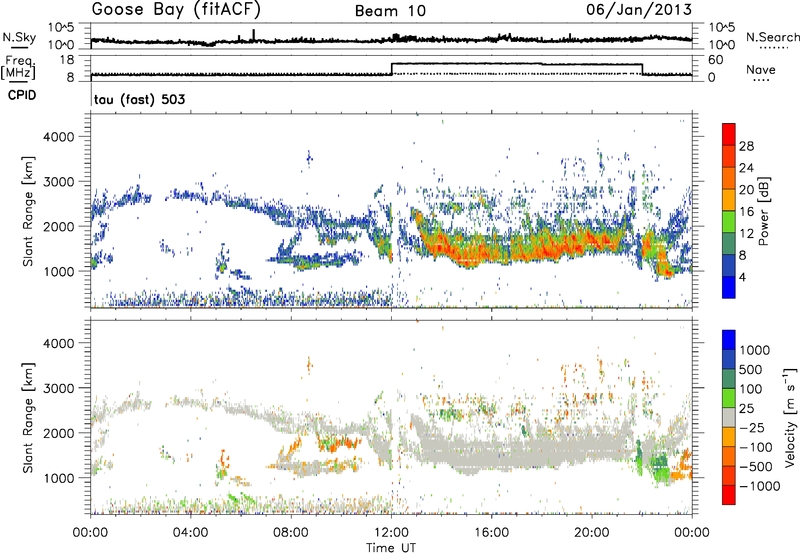The image size is (800, 554).
Task: Click the 'Power [dB]' colorbar label
Action: 763,211
